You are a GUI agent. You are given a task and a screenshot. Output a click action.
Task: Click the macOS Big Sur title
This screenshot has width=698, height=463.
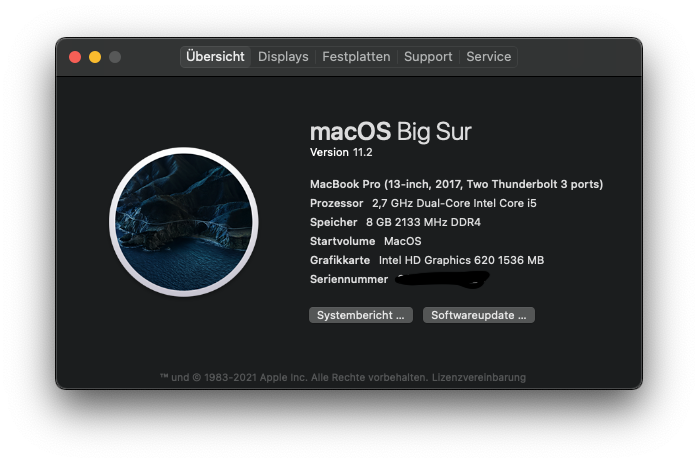pyautogui.click(x=390, y=132)
